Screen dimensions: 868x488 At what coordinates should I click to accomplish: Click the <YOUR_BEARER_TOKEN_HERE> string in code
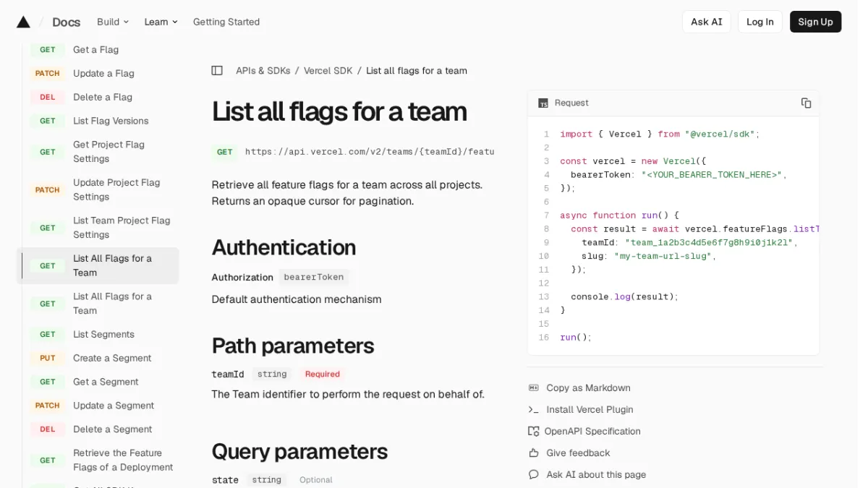click(712, 175)
